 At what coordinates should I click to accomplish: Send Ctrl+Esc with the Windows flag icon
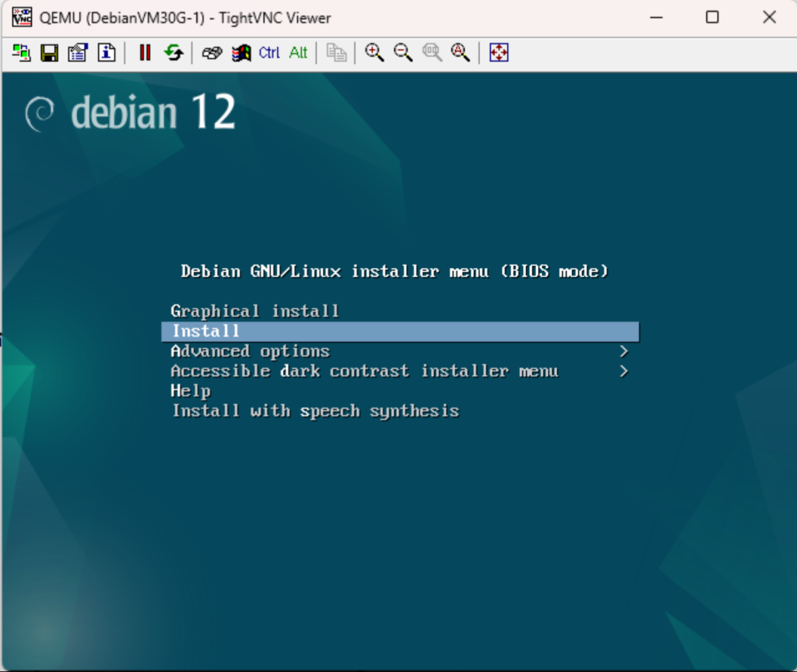point(241,52)
